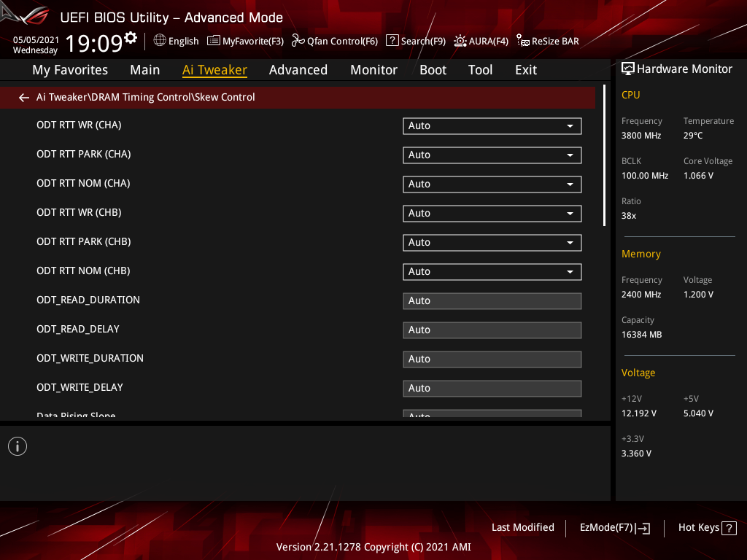Switch to the Main tab
The width and height of the screenshot is (747, 560).
pyautogui.click(x=145, y=70)
